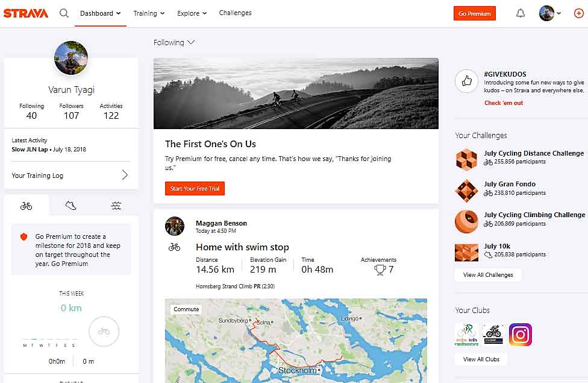Click the thumbs-up GIVEKUDOS icon
Image resolution: width=588 pixels, height=383 pixels.
point(466,81)
